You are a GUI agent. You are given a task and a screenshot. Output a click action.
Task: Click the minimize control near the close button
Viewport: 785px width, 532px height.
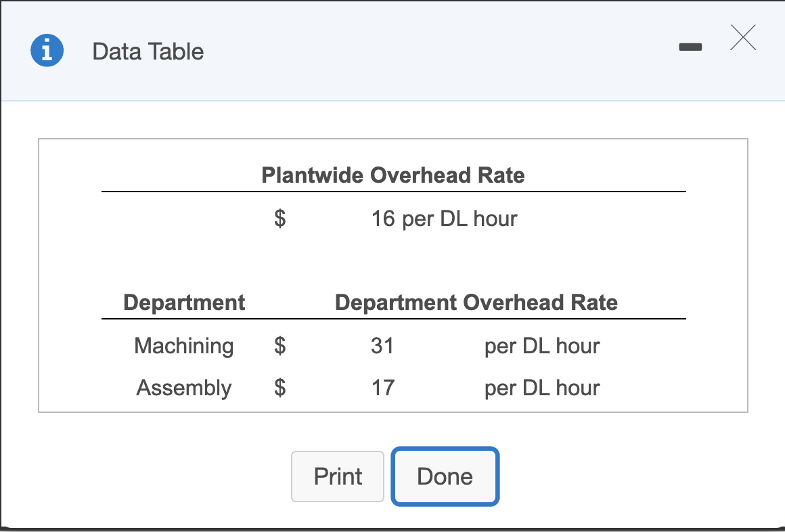point(691,46)
